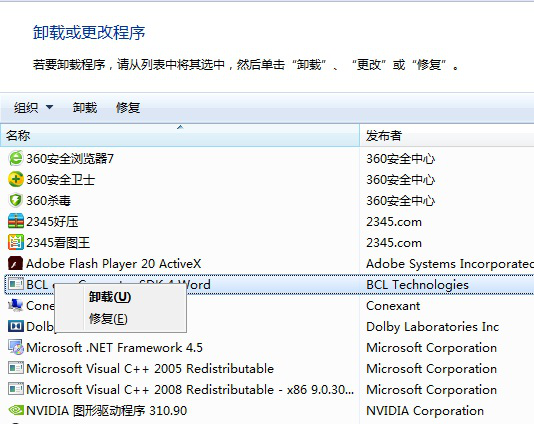Open the 组织 dropdown menu

(33, 108)
